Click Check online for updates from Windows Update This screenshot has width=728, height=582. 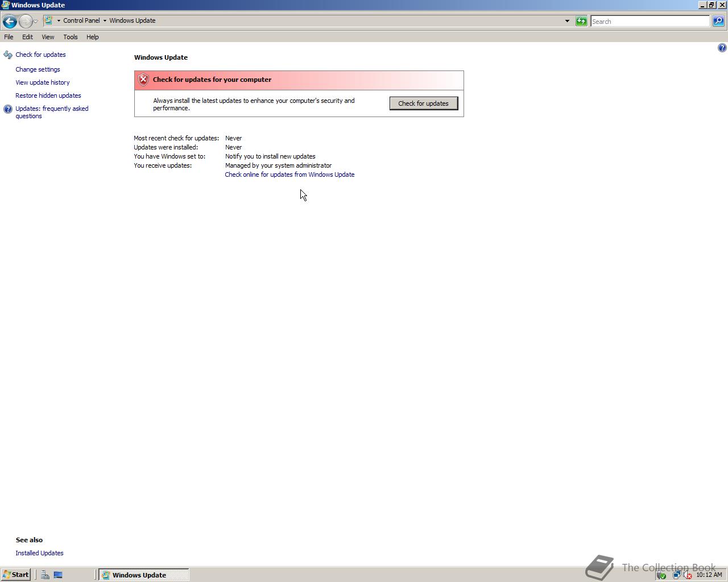point(289,174)
